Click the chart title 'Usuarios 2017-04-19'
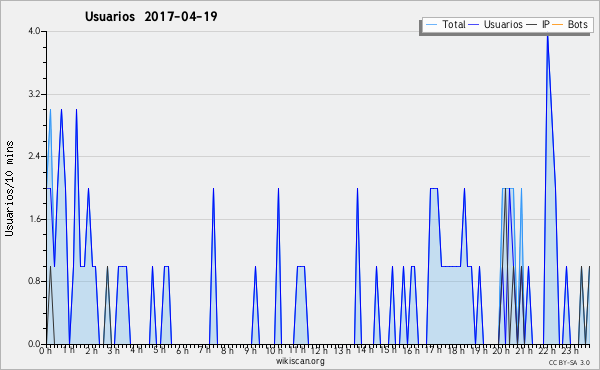600x370 pixels. click(x=151, y=16)
